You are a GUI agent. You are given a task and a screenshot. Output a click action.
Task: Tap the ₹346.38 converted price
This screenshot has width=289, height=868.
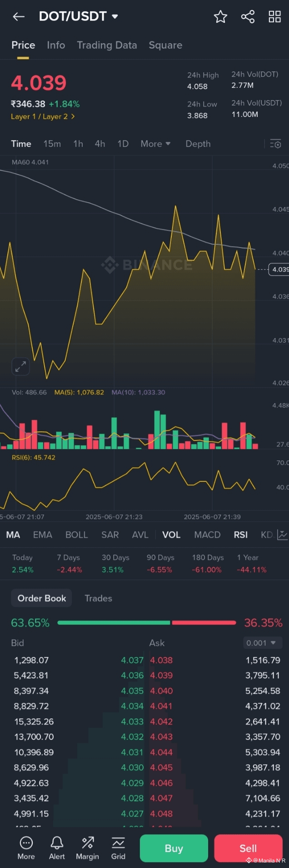28,104
